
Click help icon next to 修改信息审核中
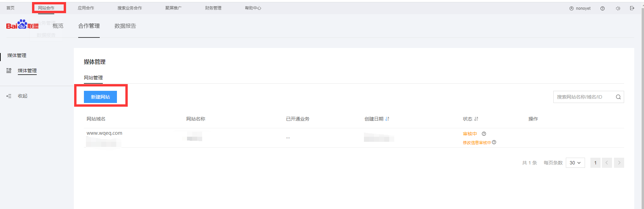click(494, 142)
